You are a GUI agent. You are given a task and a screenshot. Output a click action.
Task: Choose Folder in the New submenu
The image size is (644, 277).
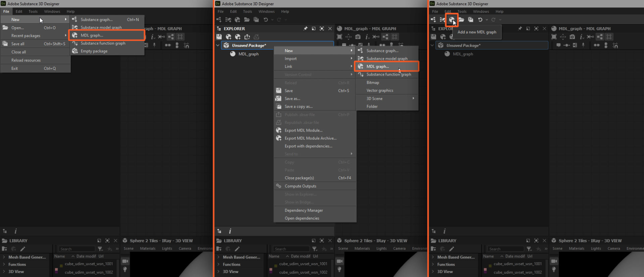[387, 106]
